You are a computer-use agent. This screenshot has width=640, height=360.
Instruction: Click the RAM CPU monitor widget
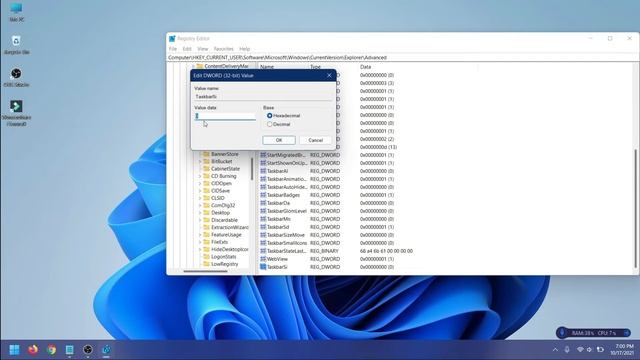pyautogui.click(x=593, y=333)
